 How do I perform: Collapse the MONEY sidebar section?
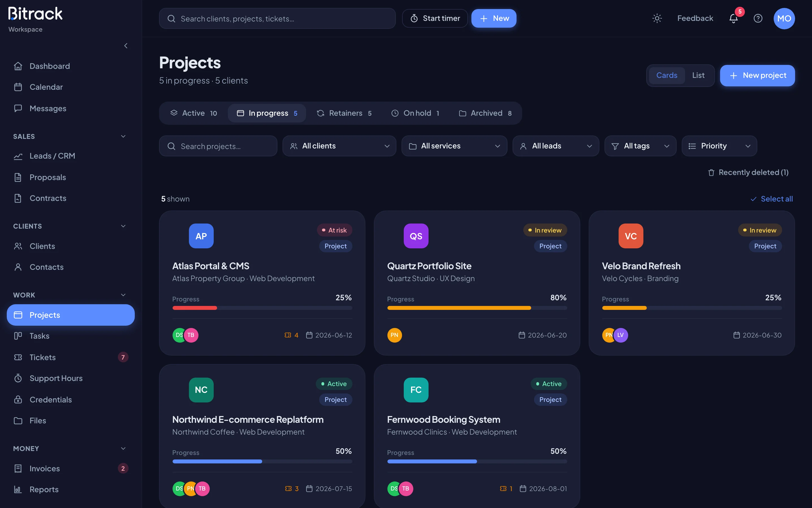point(123,448)
